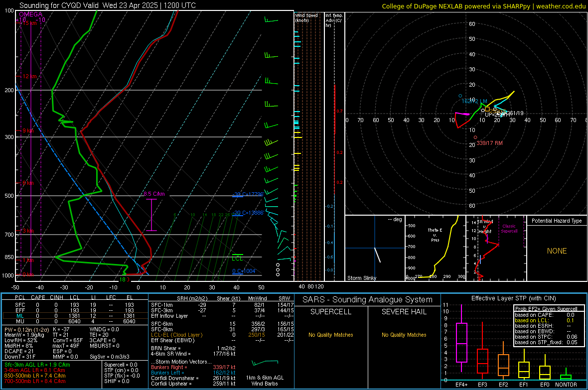Click the 'SARS - Sounding Analogue System' heading
The width and height of the screenshot is (588, 390).
(x=367, y=299)
